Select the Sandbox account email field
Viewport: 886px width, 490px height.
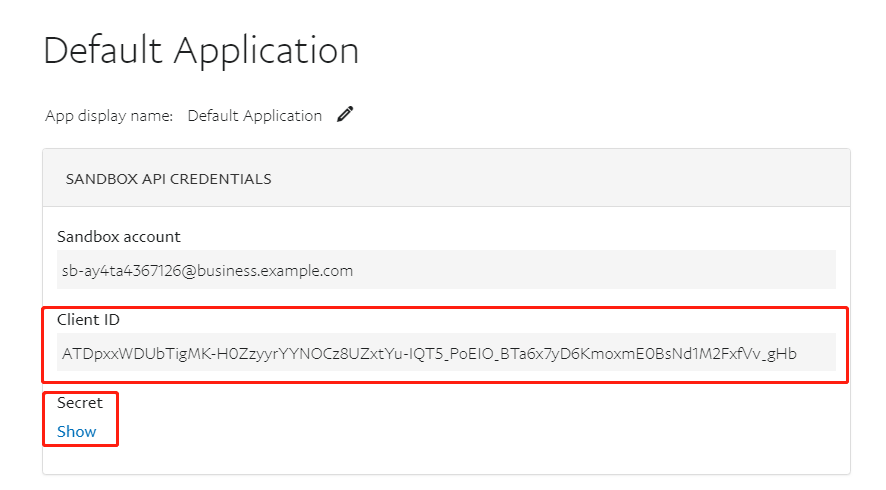point(445,270)
